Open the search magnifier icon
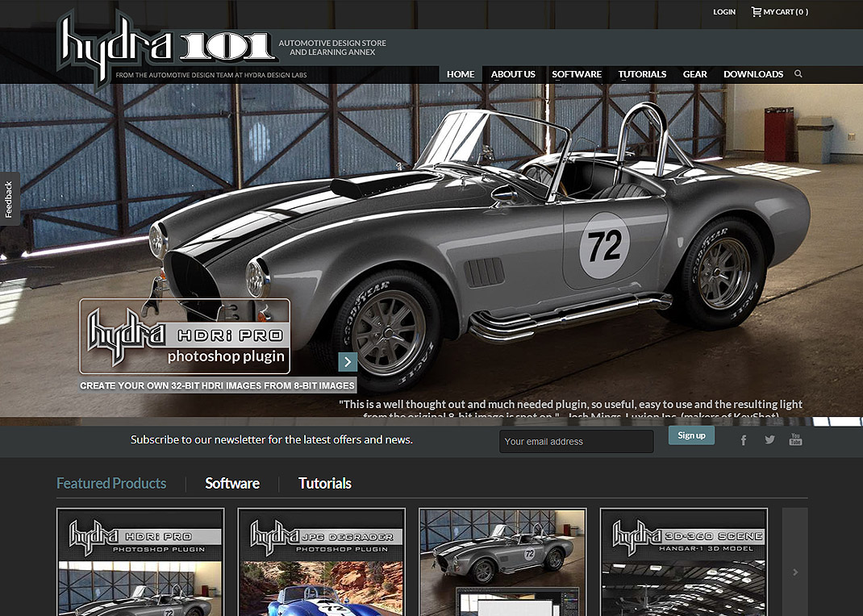 tap(798, 73)
